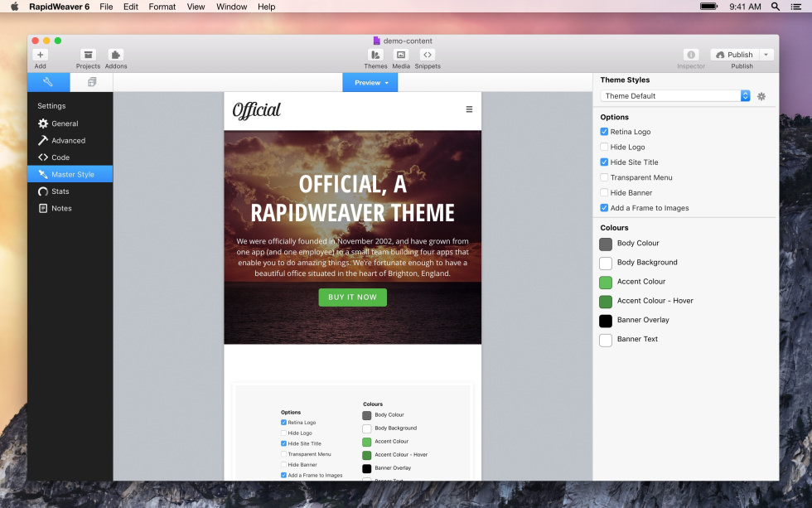Click the Official logo in preview

coord(256,110)
